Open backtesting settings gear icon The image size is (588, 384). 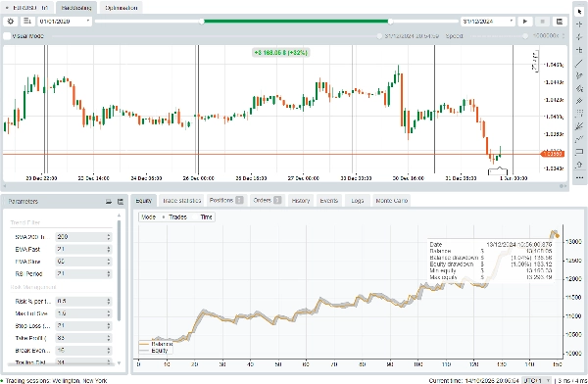(x=11, y=22)
